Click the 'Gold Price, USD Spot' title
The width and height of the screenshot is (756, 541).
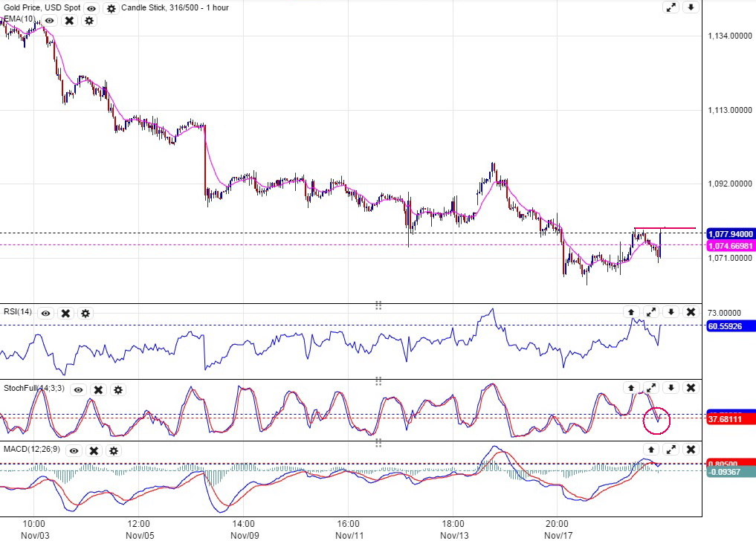(42, 7)
